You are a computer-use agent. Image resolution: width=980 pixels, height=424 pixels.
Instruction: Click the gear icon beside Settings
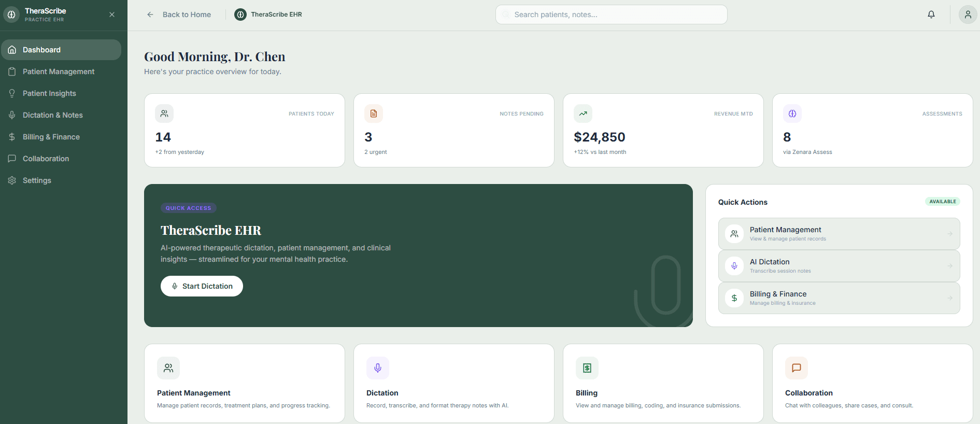click(12, 180)
